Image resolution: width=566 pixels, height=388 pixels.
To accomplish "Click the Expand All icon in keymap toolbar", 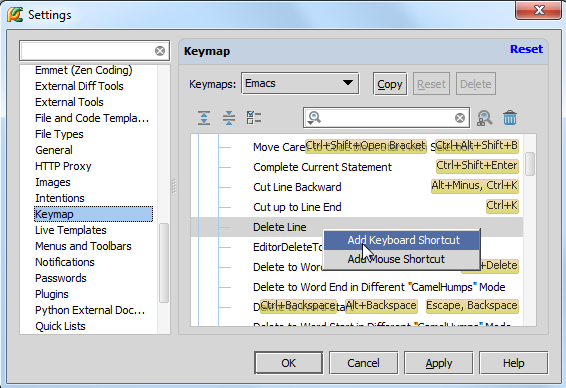I will point(204,118).
